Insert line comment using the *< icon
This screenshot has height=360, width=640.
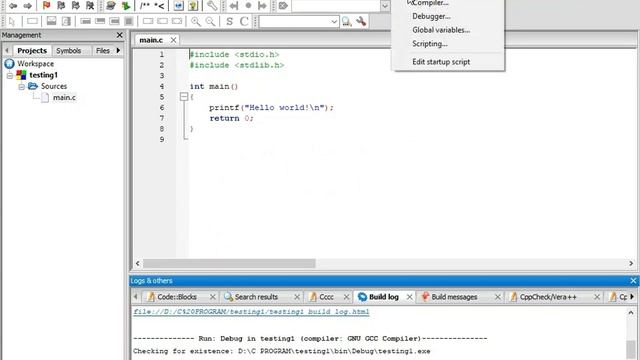coord(159,6)
